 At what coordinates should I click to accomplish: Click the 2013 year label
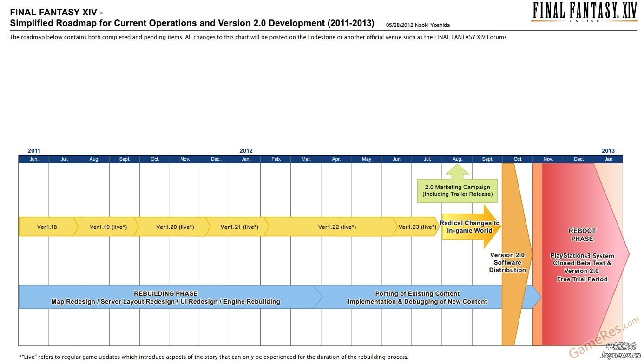click(608, 151)
